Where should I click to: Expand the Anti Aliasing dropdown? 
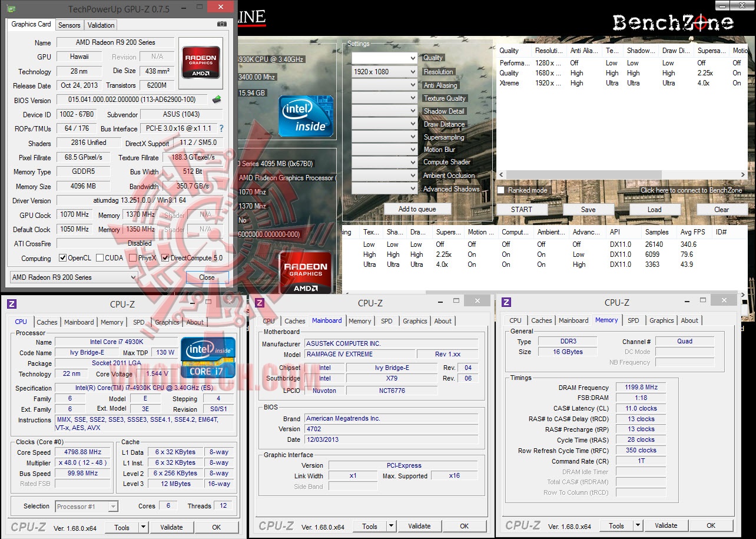[x=384, y=85]
